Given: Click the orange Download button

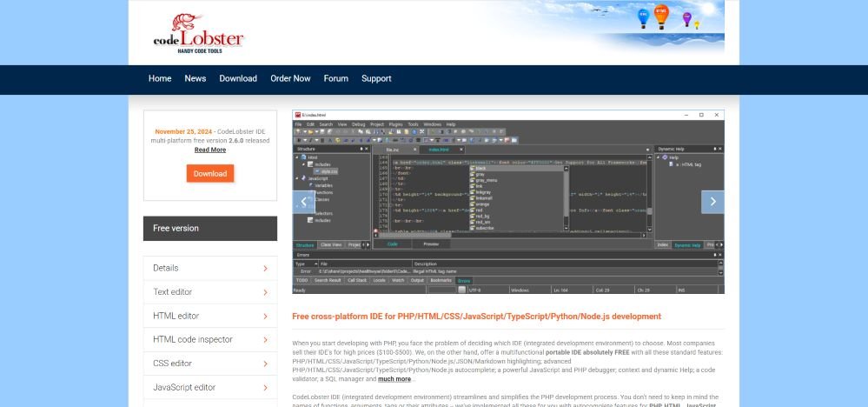Looking at the screenshot, I should (x=210, y=173).
